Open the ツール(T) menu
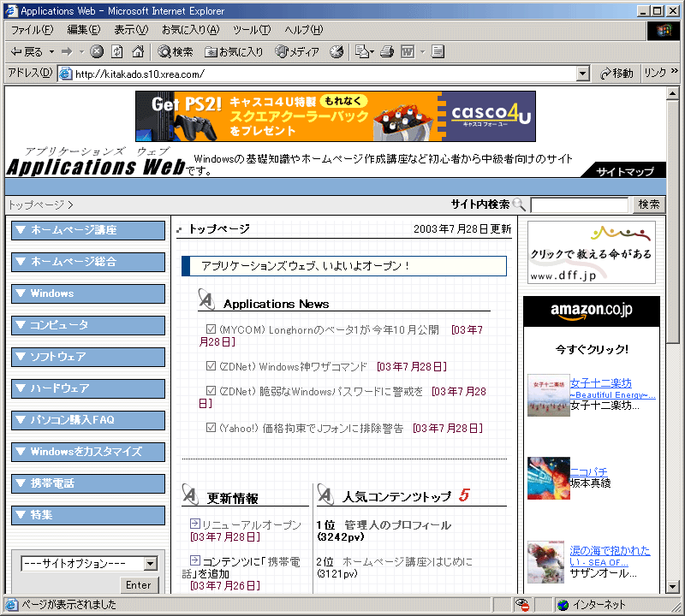This screenshot has height=616, width=685. pos(252,30)
